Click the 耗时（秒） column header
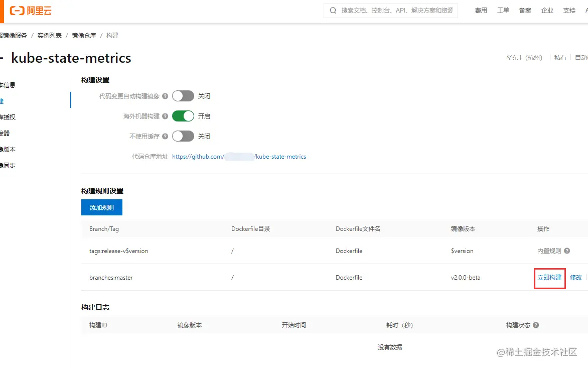 [399, 325]
